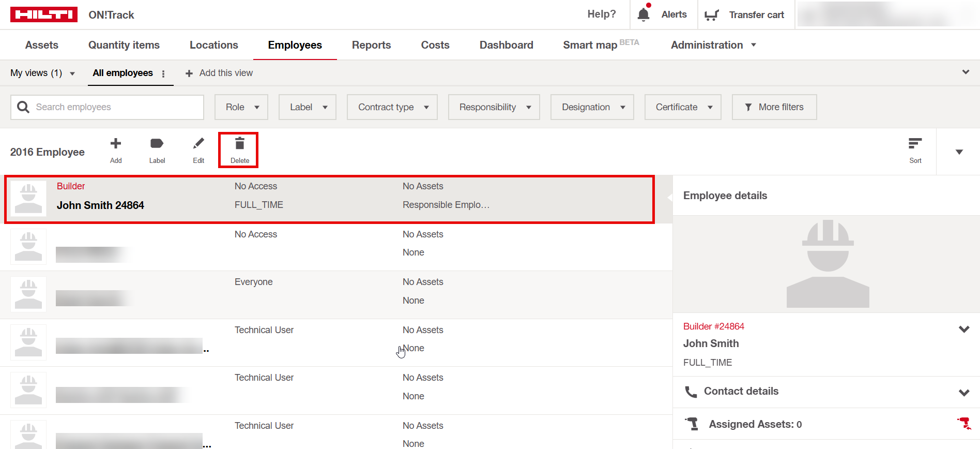Expand the Role filter dropdown

[x=241, y=107]
